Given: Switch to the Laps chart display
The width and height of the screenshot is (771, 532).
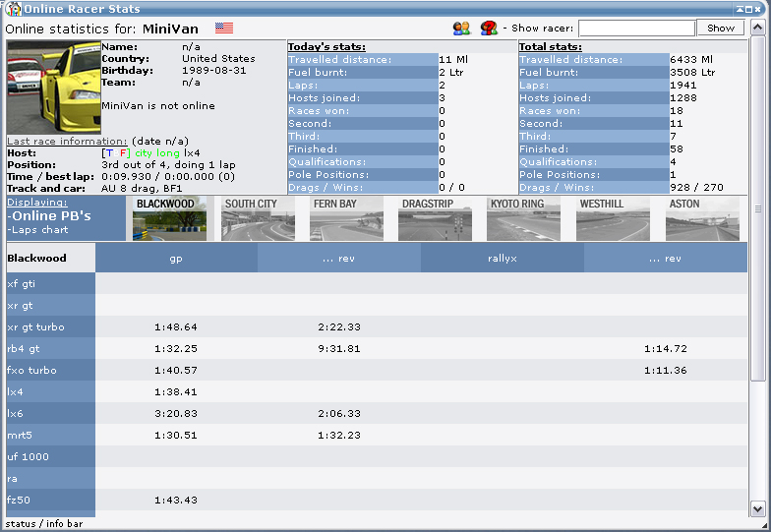Looking at the screenshot, I should pos(37,230).
